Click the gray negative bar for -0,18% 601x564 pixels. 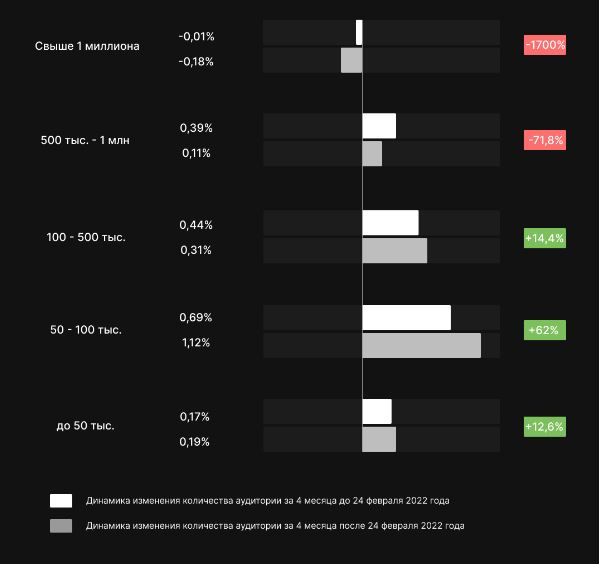pos(351,61)
